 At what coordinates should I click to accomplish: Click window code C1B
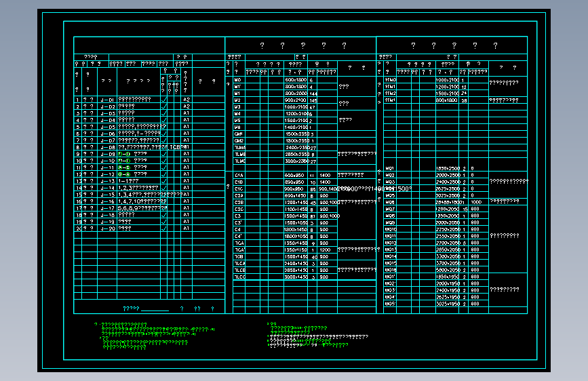pyautogui.click(x=239, y=182)
